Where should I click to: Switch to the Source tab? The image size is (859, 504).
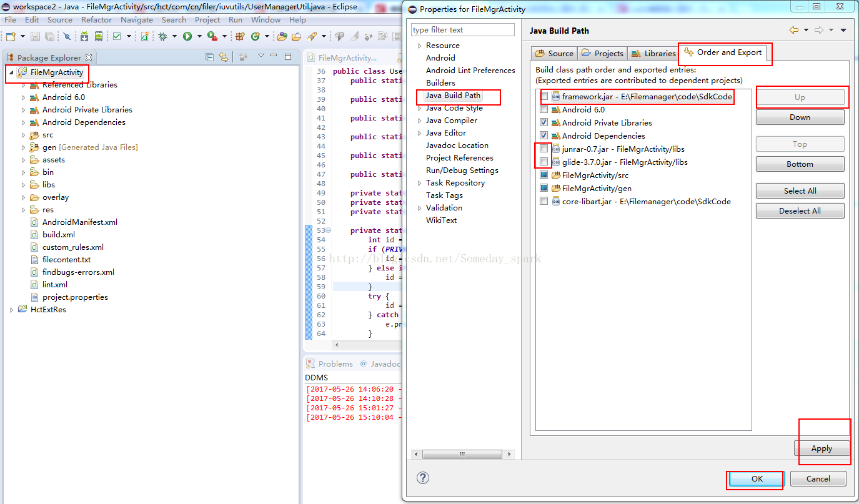(x=554, y=53)
